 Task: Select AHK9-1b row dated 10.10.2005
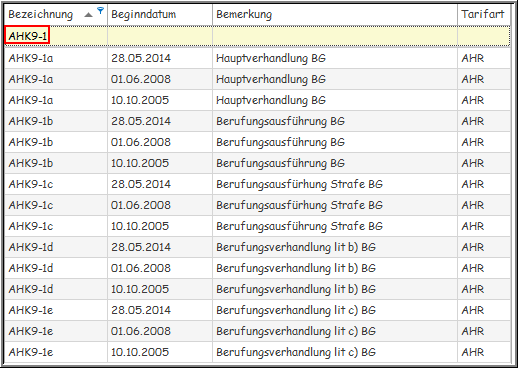click(x=257, y=163)
